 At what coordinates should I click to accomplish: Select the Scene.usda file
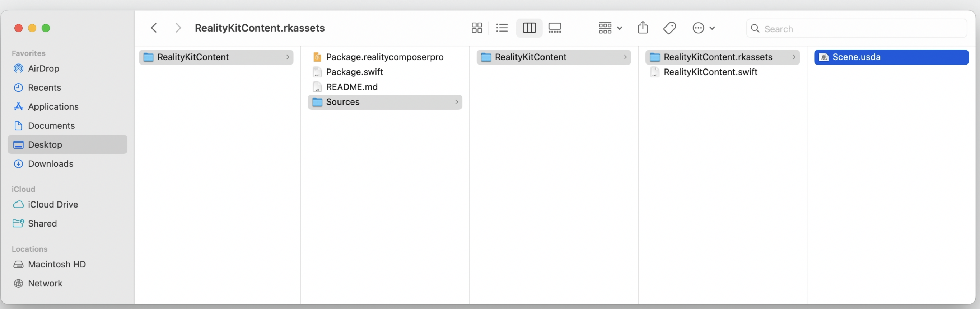click(x=856, y=57)
